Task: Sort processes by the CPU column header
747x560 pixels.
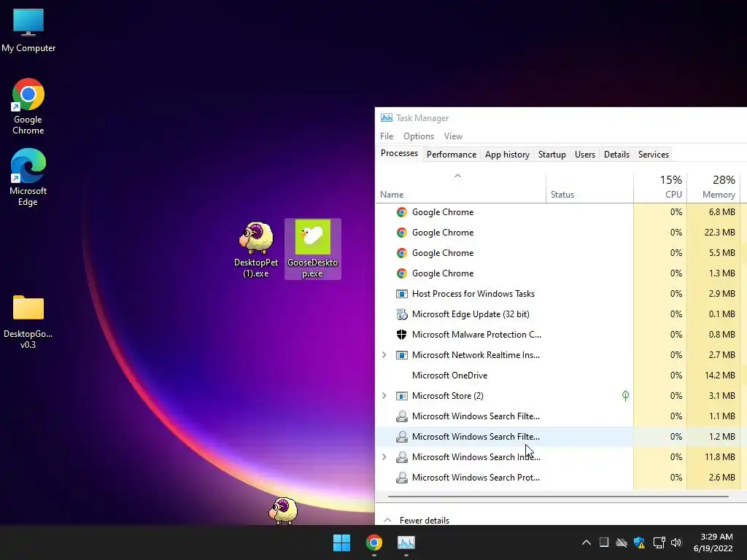Action: (660, 187)
